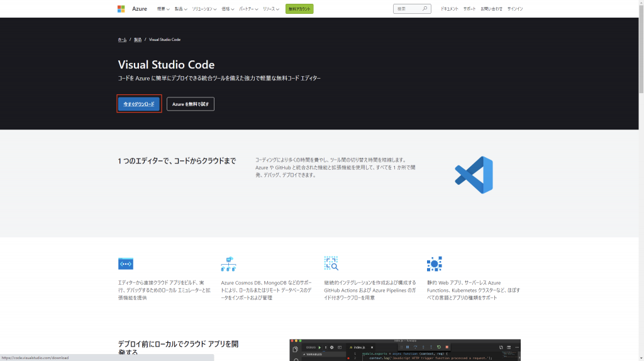Click the GitHub Actions および Azure Pipelines text
The height and width of the screenshot is (361, 644).
pyautogui.click(x=370, y=290)
